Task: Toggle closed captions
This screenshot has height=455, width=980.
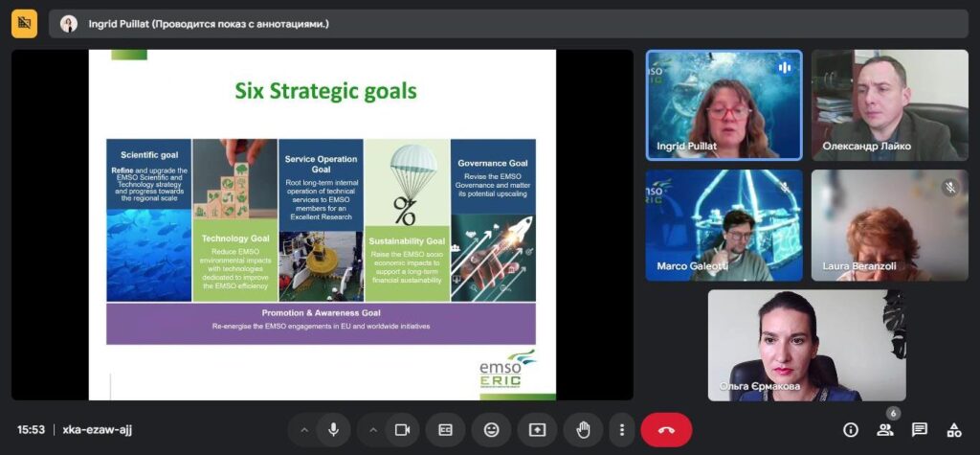Action: click(445, 430)
